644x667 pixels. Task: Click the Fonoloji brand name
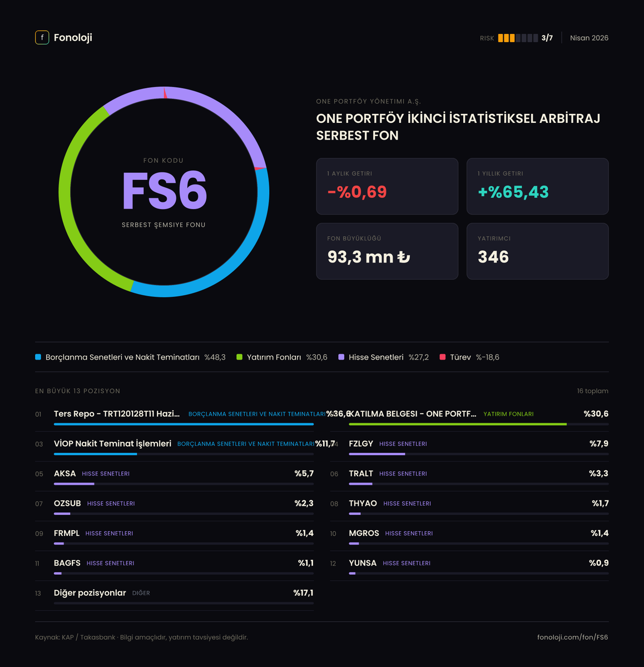(73, 37)
